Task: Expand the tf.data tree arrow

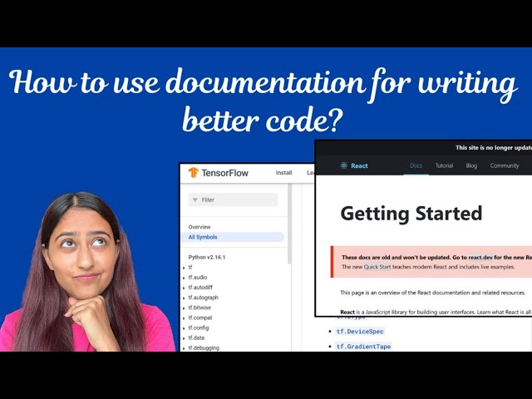Action: (185, 338)
